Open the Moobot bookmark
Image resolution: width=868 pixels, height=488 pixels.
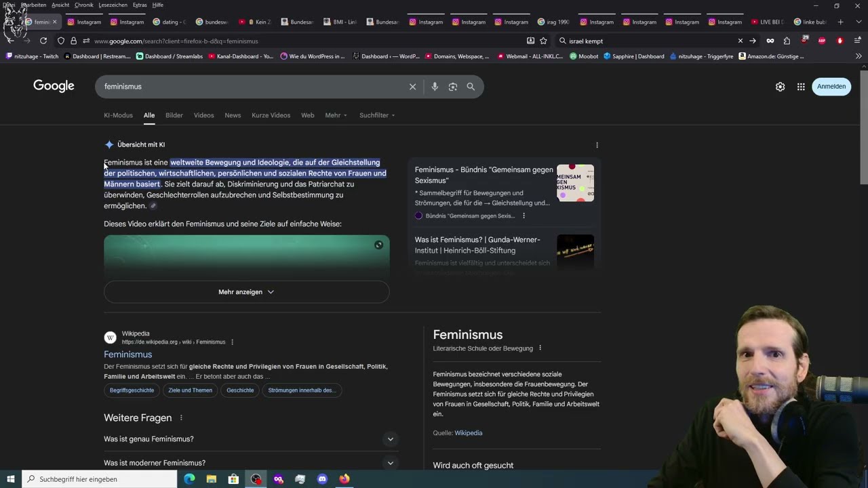(584, 56)
